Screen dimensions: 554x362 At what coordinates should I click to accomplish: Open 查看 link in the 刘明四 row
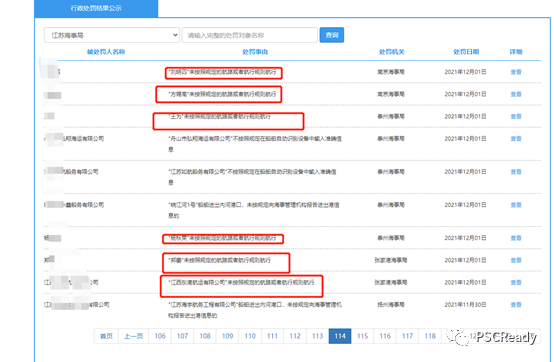pos(516,72)
